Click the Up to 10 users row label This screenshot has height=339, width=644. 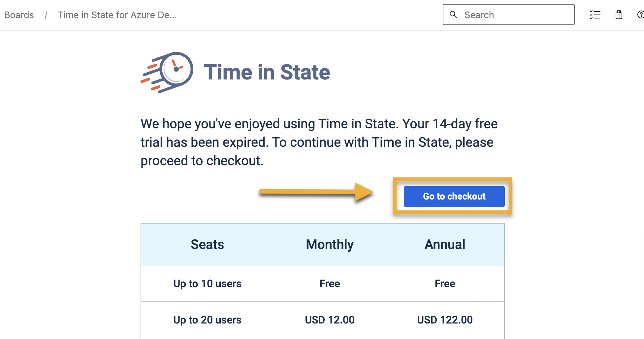click(x=207, y=284)
